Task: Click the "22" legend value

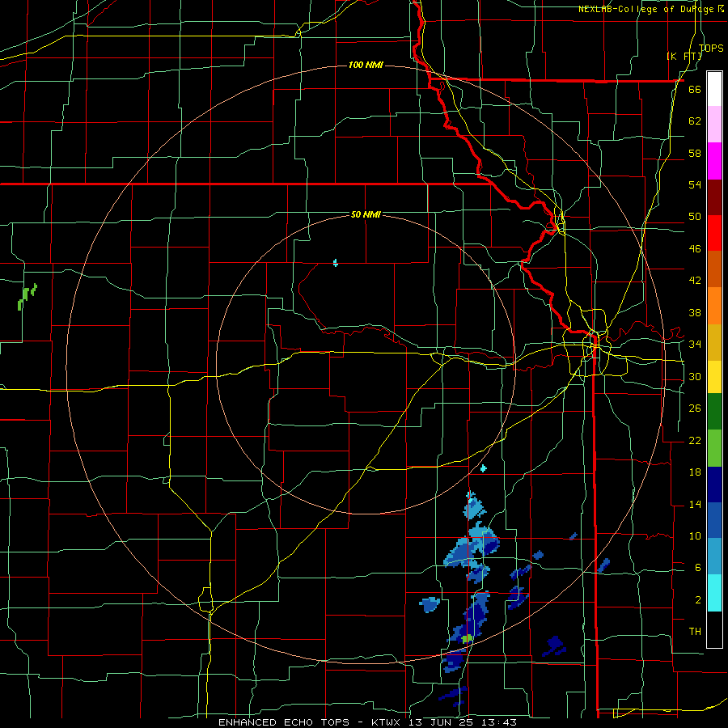Action: coord(695,440)
